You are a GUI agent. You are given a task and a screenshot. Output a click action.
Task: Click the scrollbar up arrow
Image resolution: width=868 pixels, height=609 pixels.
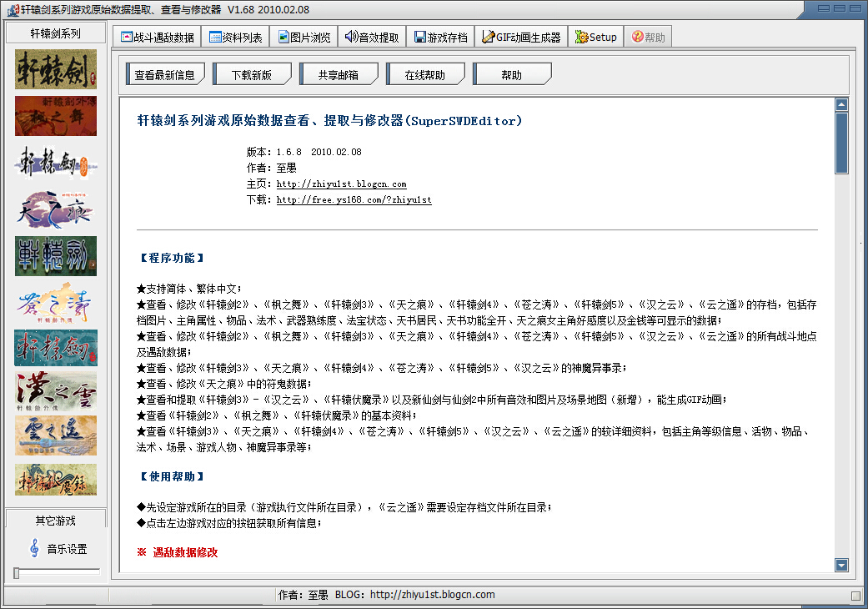(841, 104)
